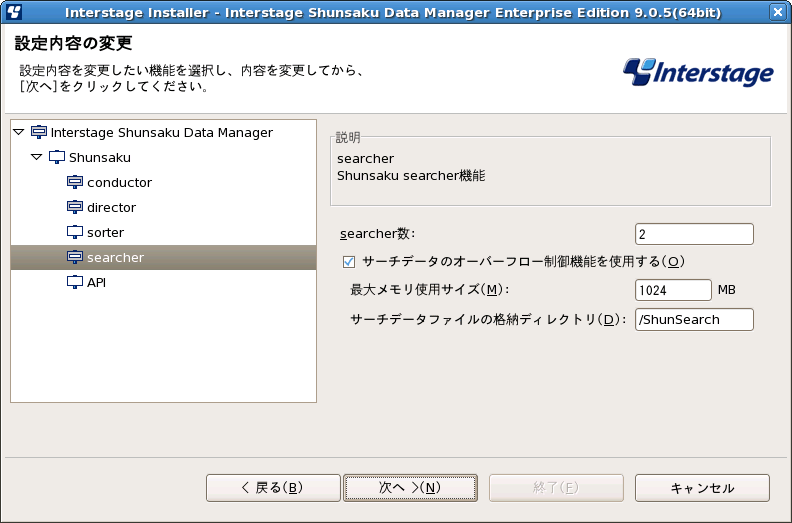Click the 次へ (N) next button
Screen dimensions: 792x523
[x=410, y=488]
